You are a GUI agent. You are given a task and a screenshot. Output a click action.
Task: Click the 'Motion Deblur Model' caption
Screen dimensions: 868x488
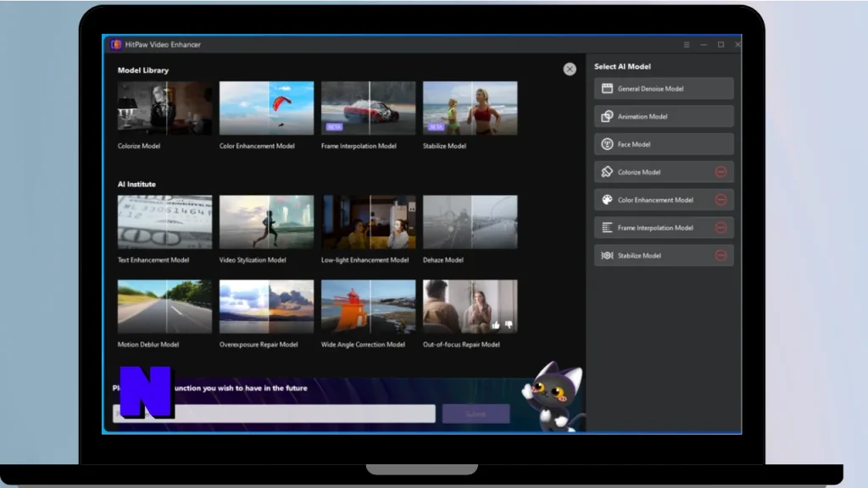coord(147,344)
